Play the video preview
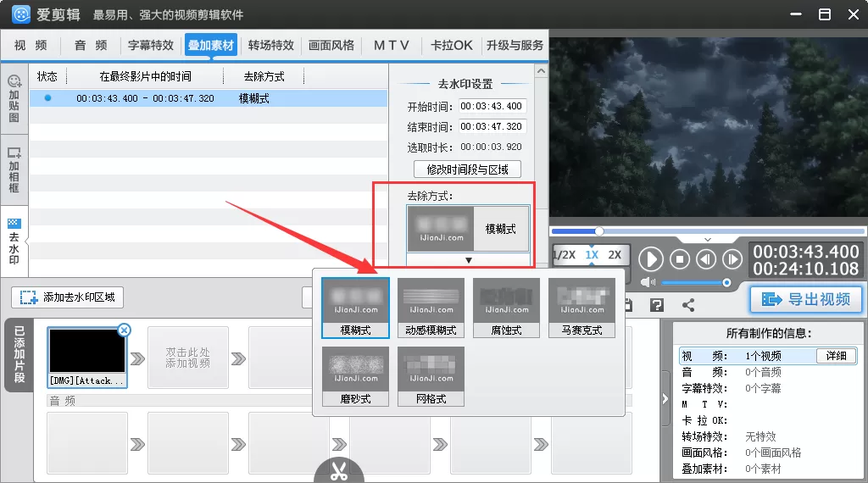 (651, 259)
